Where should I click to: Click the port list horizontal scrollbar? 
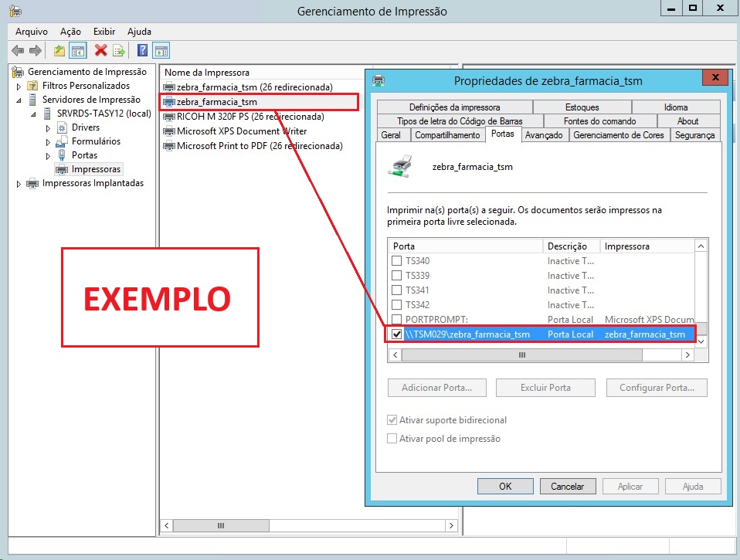[x=521, y=355]
